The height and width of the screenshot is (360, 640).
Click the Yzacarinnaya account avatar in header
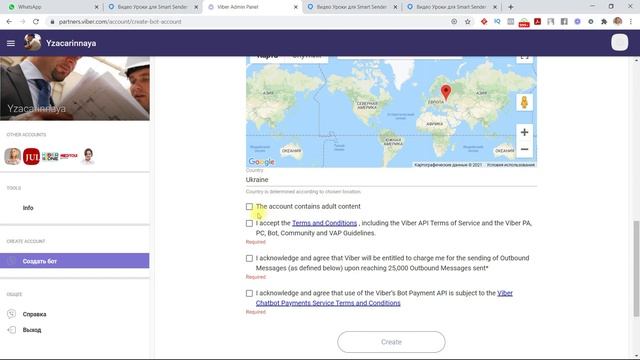[x=33, y=42]
